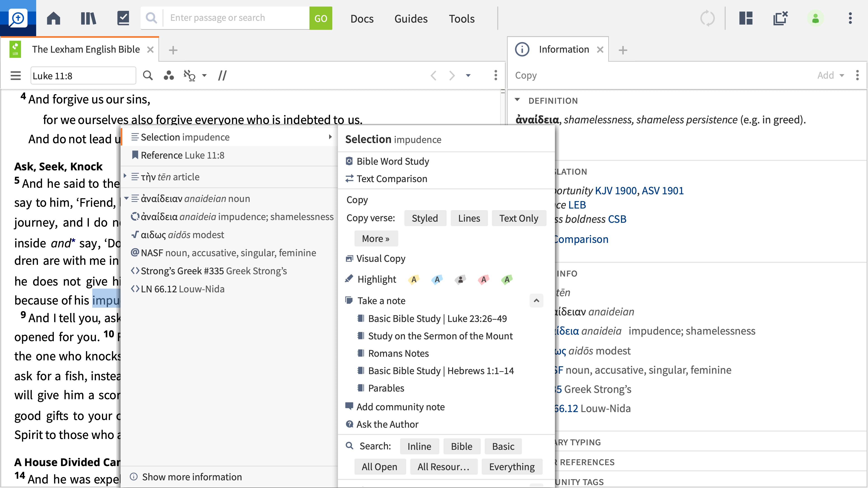Open the Layouts icon

[746, 18]
